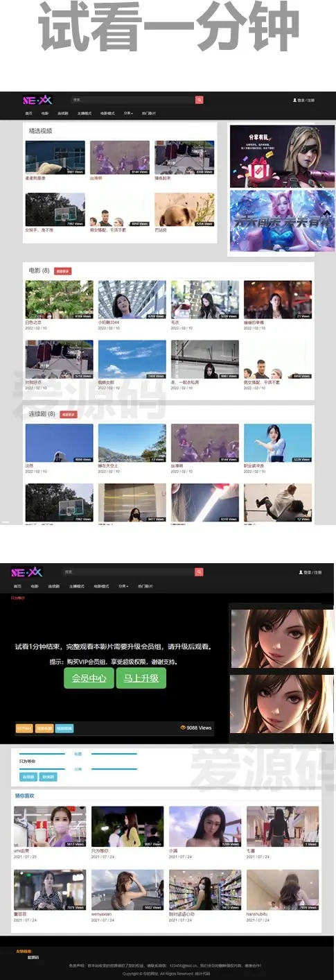This screenshot has width=336, height=980.
Task: Open 热门影片 in the homepage navigation
Action: point(149,113)
